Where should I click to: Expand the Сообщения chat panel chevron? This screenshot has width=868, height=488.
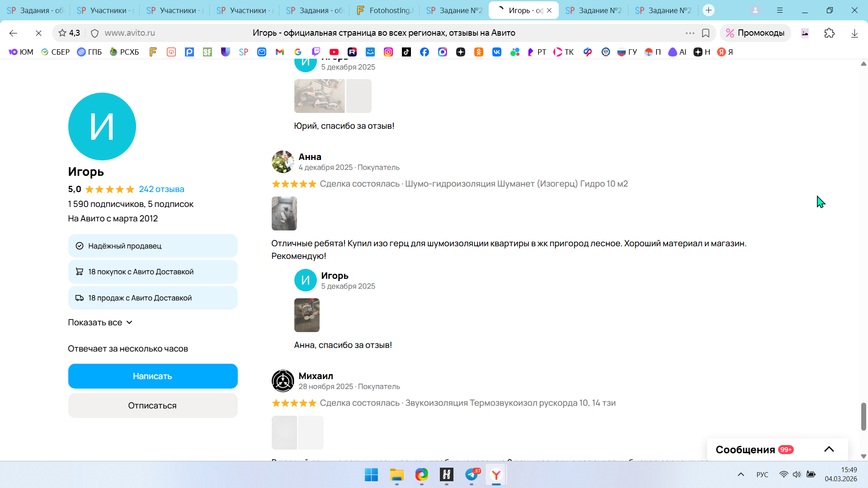(x=829, y=449)
